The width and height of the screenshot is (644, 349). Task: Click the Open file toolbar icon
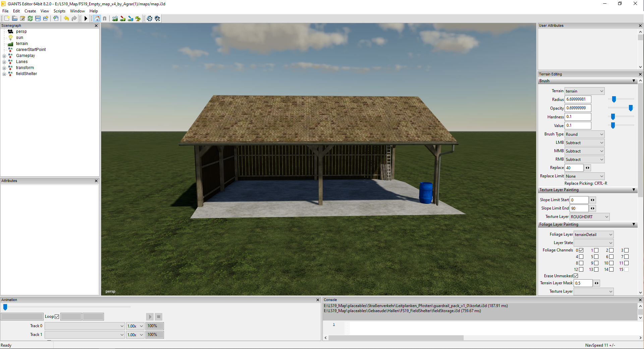(15, 18)
